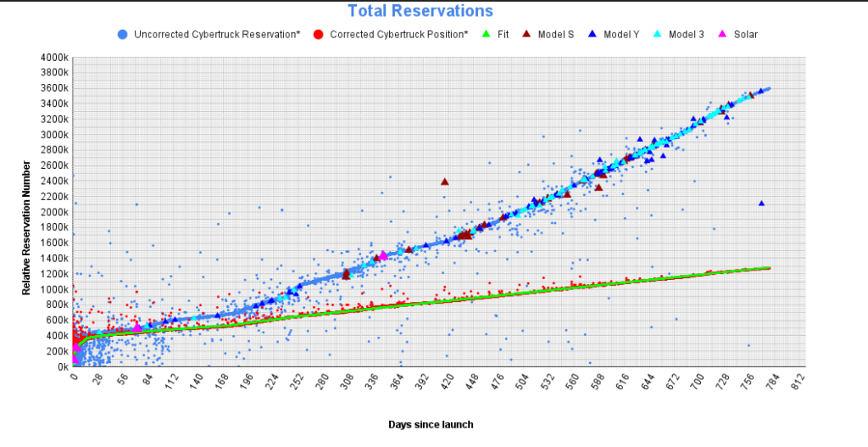
Task: Click the Relative Reservation Number axis title
Action: coord(26,227)
